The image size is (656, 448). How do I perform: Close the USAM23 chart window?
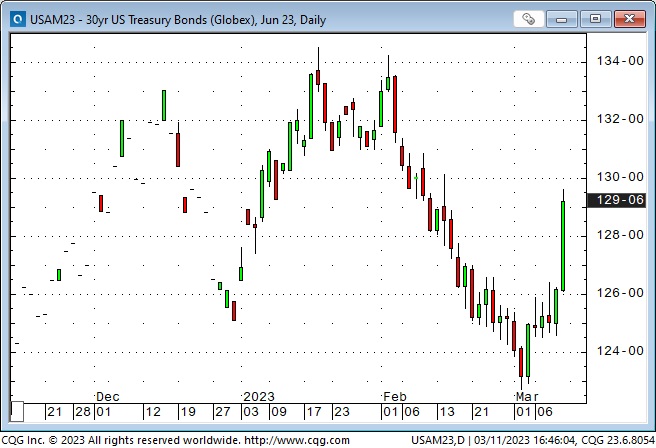[629, 19]
